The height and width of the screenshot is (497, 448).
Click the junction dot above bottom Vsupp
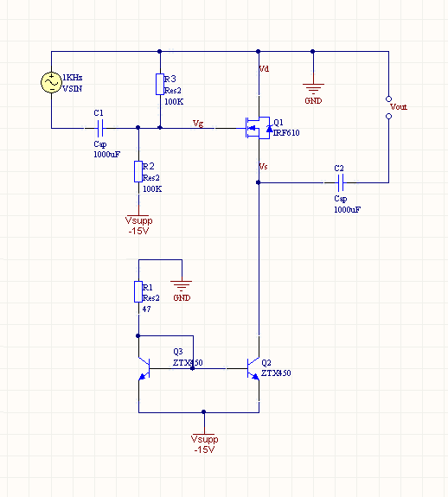coord(203,411)
